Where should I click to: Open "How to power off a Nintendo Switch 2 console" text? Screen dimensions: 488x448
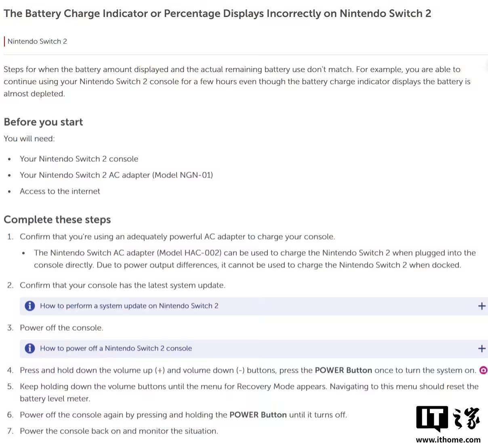(116, 349)
